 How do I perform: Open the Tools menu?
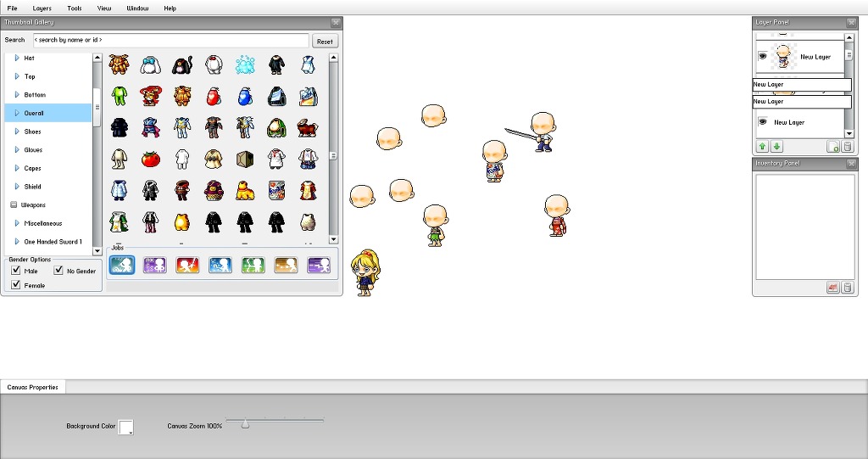[75, 8]
